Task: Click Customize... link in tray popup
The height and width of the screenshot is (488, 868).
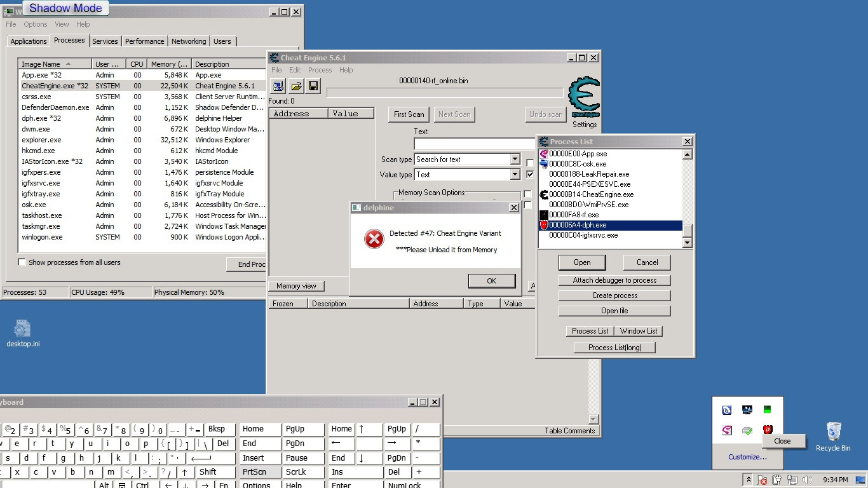Action: 747,457
